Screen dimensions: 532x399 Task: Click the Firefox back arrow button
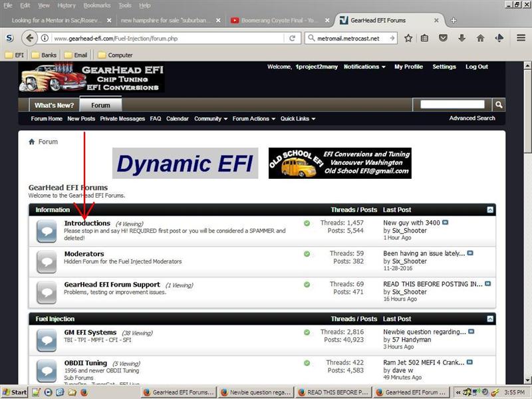[28, 38]
